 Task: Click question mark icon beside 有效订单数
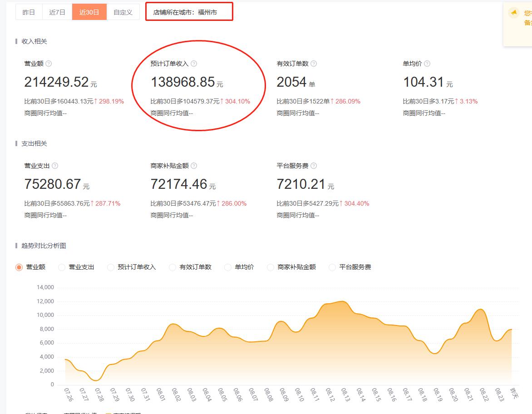[314, 64]
